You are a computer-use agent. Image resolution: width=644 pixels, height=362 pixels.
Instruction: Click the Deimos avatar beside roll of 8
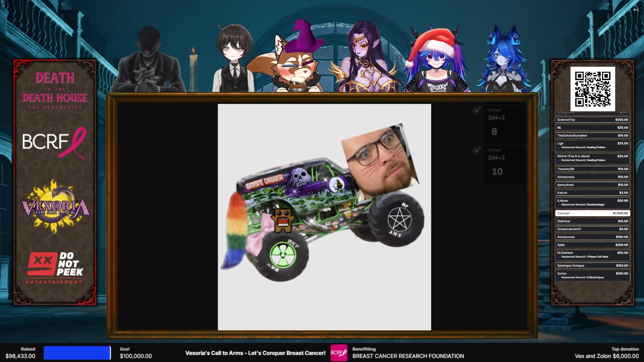pyautogui.click(x=476, y=111)
